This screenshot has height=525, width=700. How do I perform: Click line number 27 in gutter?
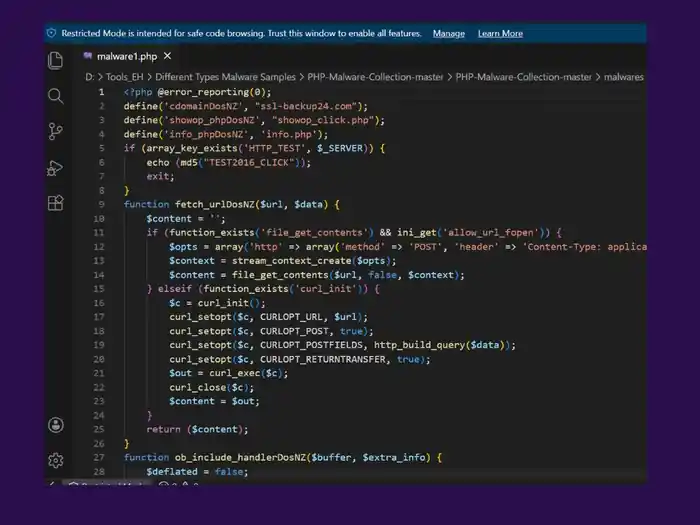[99, 457]
